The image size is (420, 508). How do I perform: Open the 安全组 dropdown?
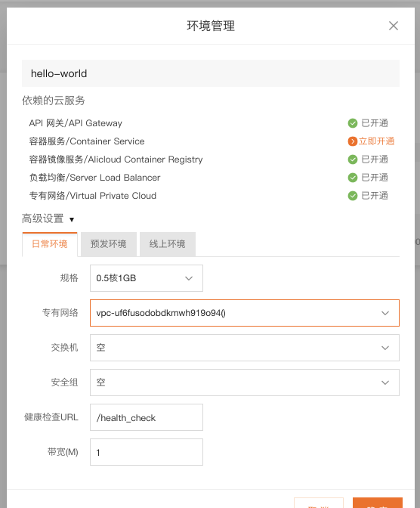coord(245,383)
